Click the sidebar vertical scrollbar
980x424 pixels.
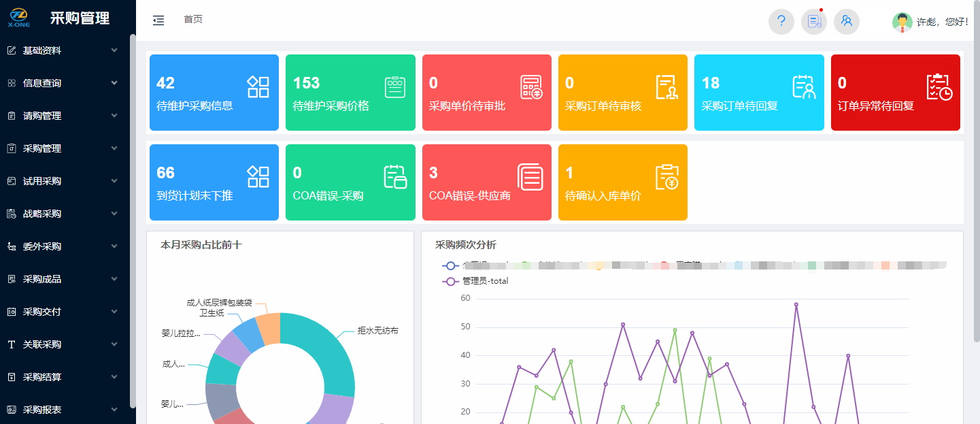pos(133,218)
